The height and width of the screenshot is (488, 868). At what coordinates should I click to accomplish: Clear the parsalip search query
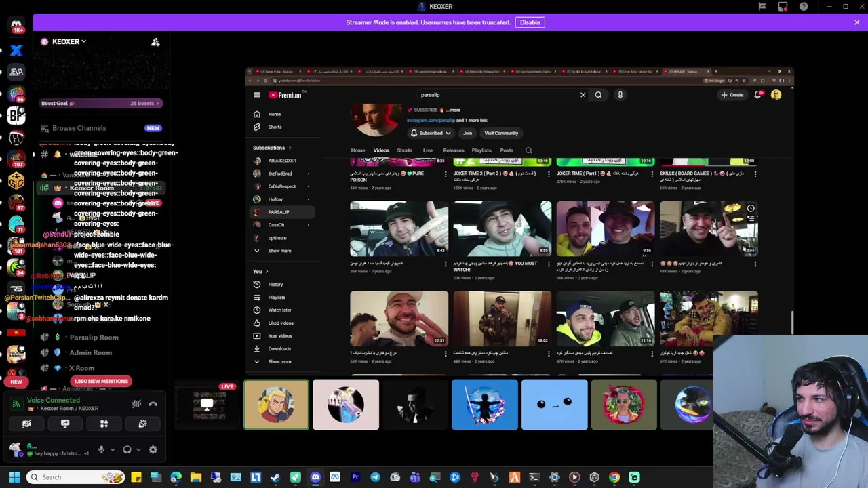tap(583, 95)
